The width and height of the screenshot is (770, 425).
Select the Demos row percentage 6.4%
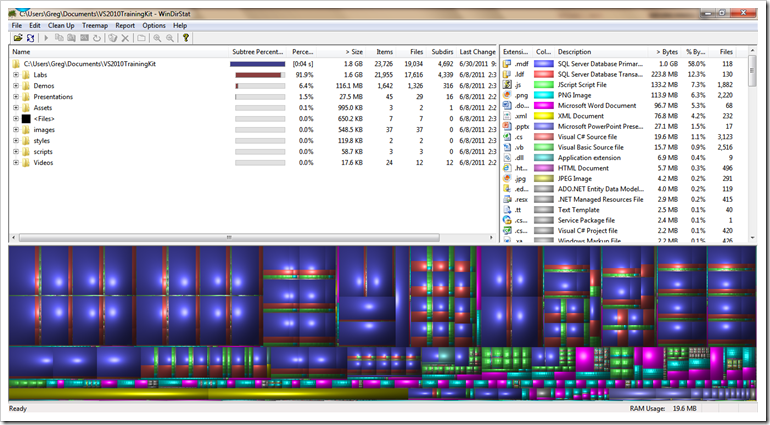click(x=305, y=86)
